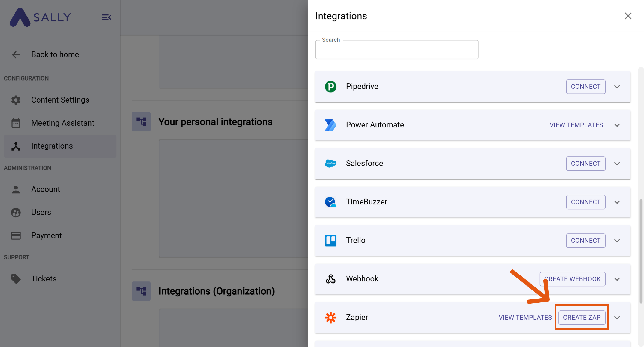Viewport: 644px width, 347px height.
Task: Click the Webhook logo icon
Action: (330, 279)
